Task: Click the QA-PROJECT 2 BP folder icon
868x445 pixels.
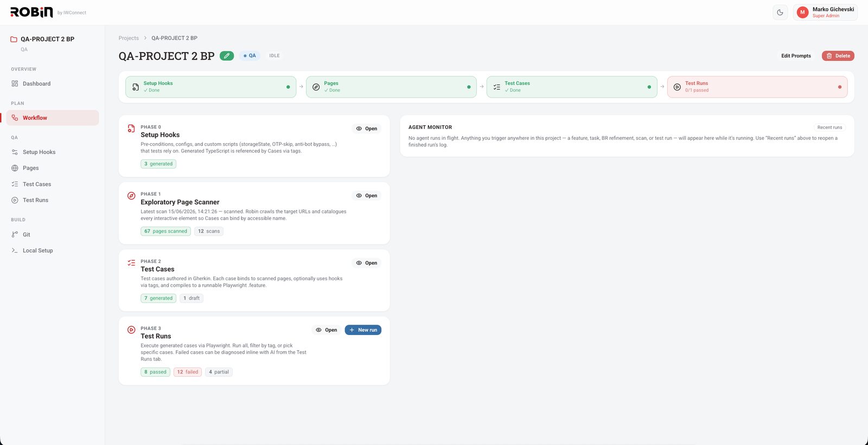Action: (14, 39)
